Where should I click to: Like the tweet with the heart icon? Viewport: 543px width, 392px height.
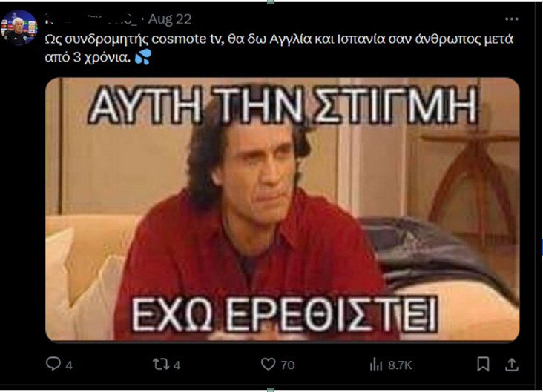tap(268, 364)
